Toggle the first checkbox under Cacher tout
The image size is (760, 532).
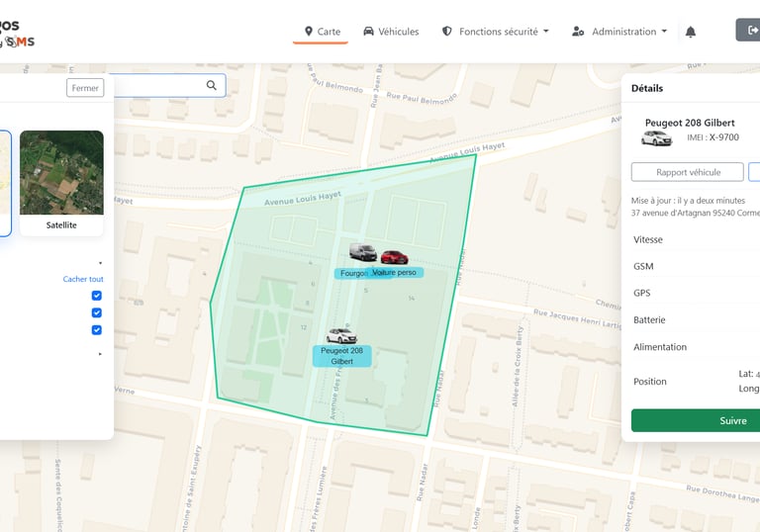tap(96, 296)
